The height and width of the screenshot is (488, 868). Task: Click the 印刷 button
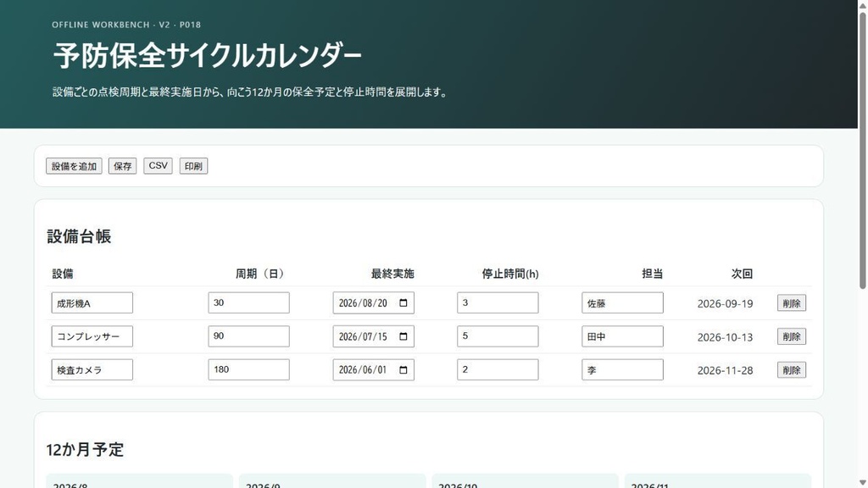pyautogui.click(x=193, y=166)
